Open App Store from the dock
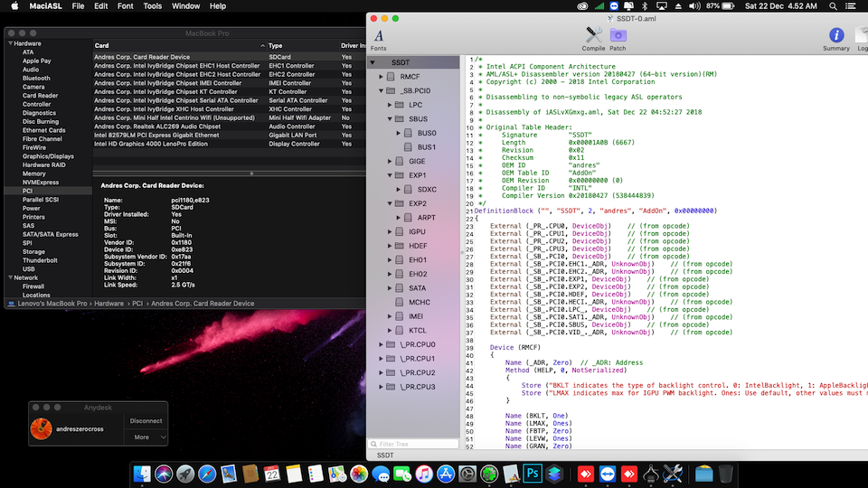The width and height of the screenshot is (868, 488). [x=445, y=474]
